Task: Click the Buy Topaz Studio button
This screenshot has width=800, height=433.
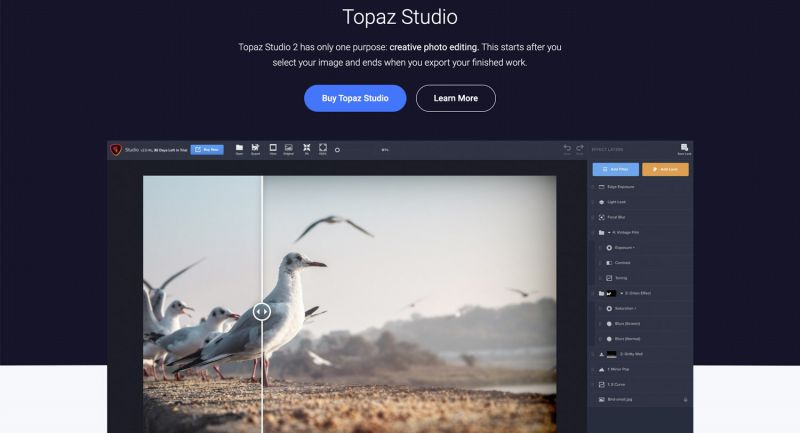Action: pos(355,98)
